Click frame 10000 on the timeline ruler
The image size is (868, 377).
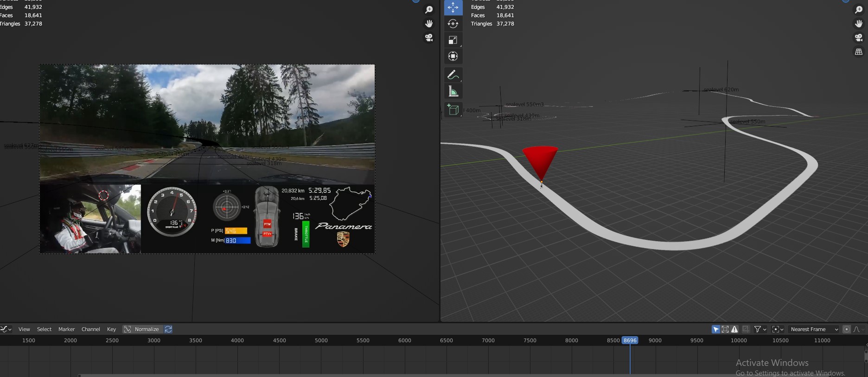[739, 340]
